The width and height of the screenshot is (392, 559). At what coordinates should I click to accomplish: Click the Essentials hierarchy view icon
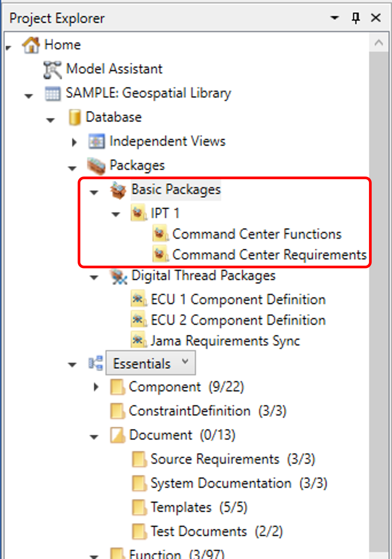pos(96,363)
